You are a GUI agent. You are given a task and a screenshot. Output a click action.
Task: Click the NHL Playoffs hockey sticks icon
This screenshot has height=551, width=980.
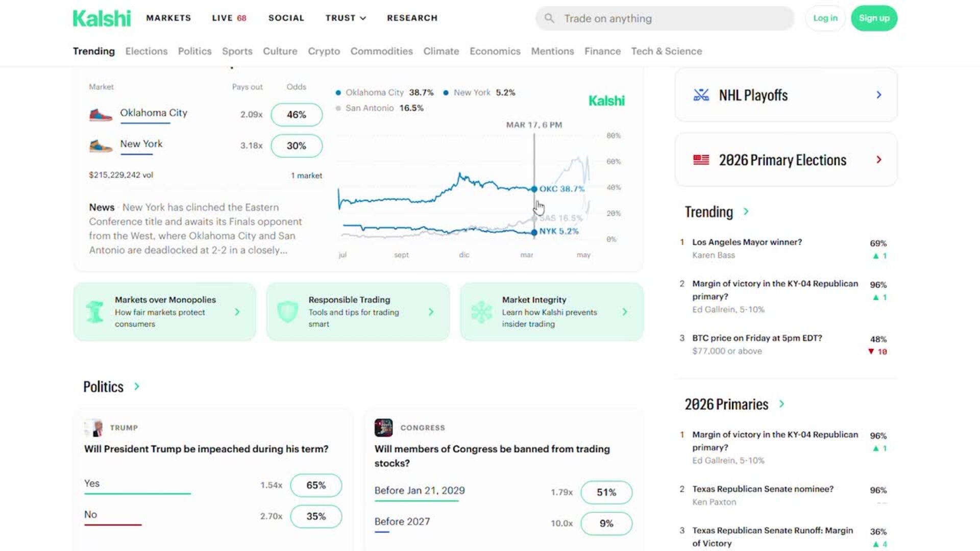pyautogui.click(x=701, y=95)
